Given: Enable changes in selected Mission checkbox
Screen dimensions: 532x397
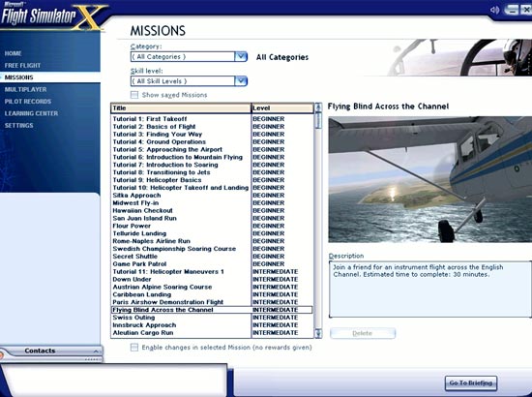Looking at the screenshot, I should (x=134, y=347).
